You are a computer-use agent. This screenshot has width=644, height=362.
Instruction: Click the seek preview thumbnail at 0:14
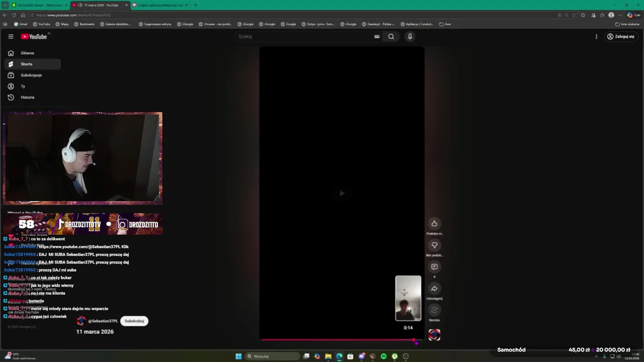pyautogui.click(x=408, y=298)
